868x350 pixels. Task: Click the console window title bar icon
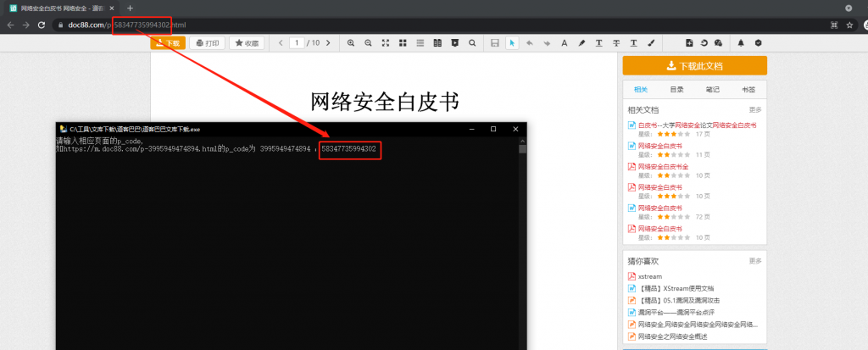coord(64,129)
